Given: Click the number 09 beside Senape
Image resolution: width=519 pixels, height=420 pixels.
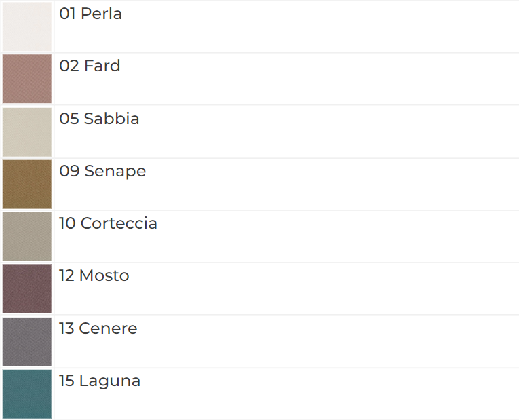Looking at the screenshot, I should tap(69, 171).
